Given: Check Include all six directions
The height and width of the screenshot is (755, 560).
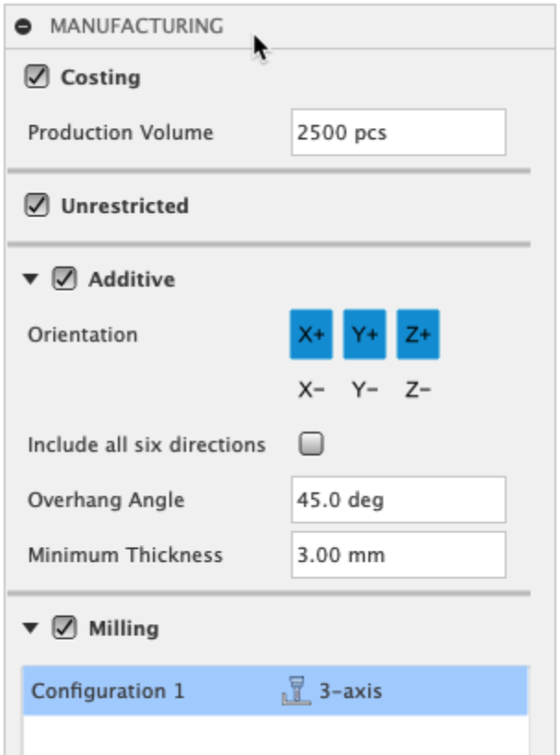Looking at the screenshot, I should (x=312, y=446).
